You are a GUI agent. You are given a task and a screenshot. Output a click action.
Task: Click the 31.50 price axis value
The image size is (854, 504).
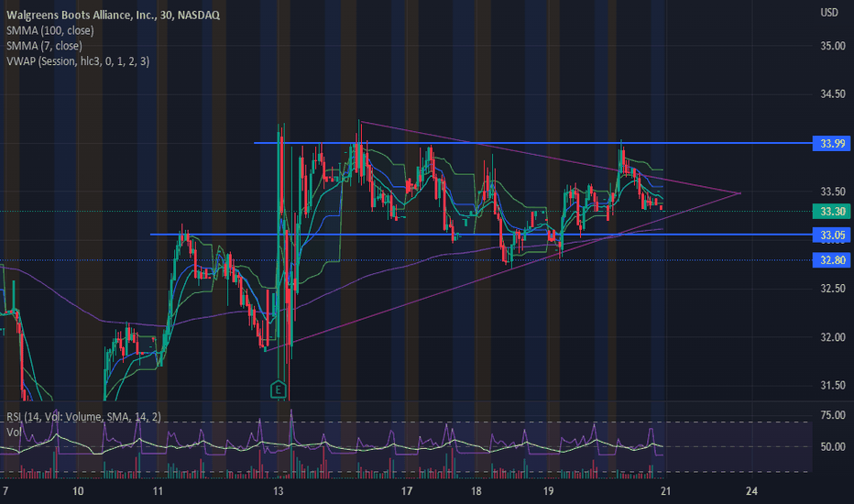[833, 385]
